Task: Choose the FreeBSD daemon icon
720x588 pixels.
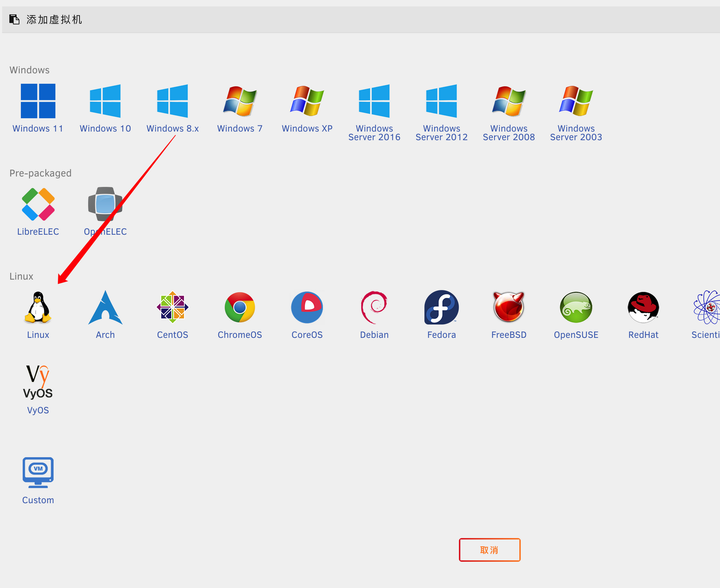Action: tap(508, 307)
